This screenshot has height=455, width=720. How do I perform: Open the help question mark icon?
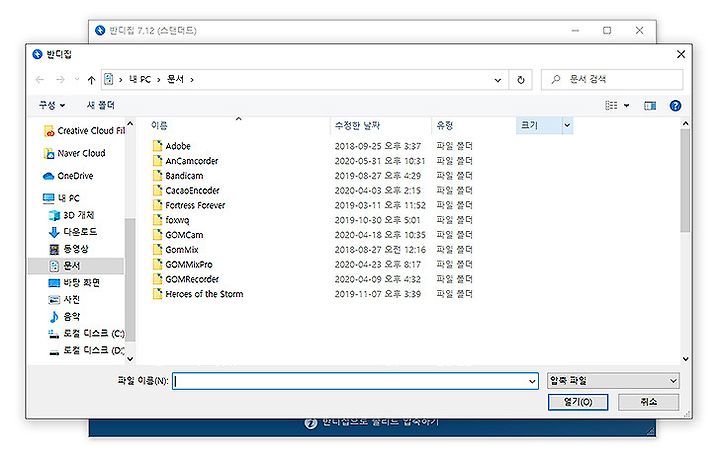pos(675,106)
